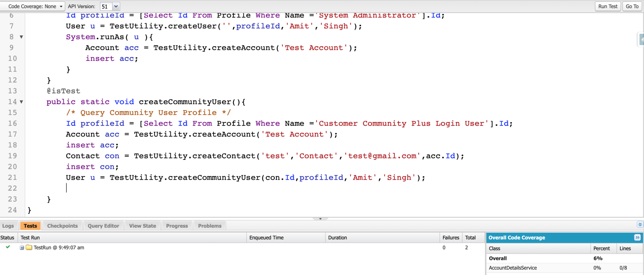This screenshot has height=275, width=644.
Task: Select the AccountDetailsService coverage row
Action: [x=565, y=268]
